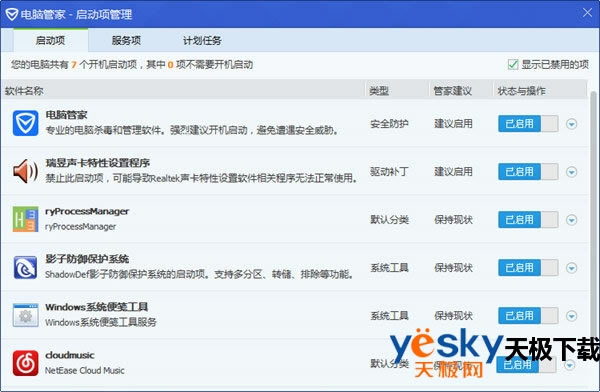Click the cloudmusic NetEase red icon

(x=25, y=363)
